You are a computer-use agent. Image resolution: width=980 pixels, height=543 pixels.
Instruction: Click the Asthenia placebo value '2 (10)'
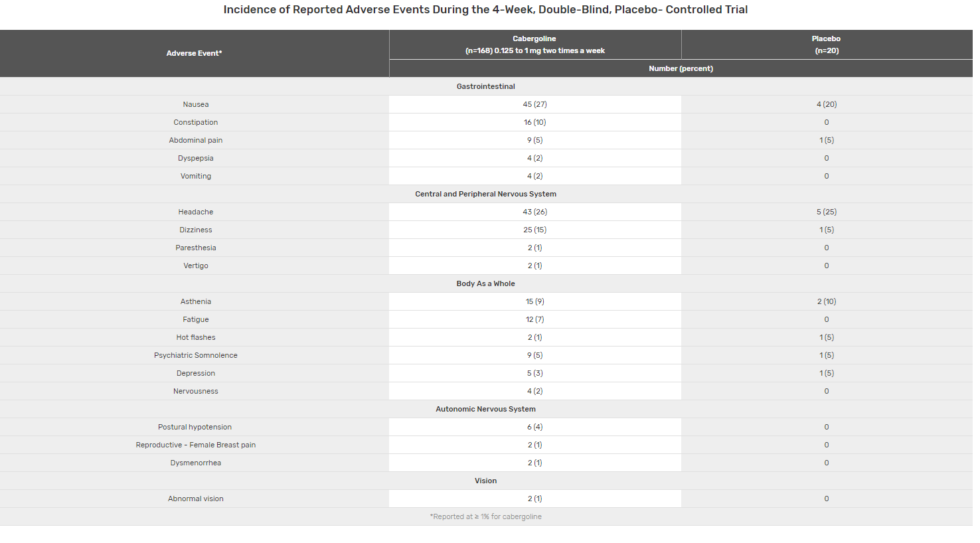point(827,301)
